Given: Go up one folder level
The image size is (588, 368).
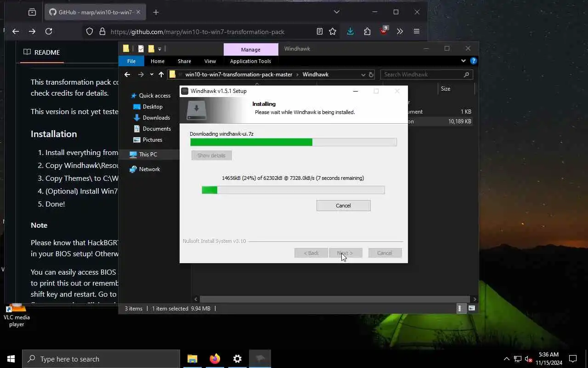Looking at the screenshot, I should (x=161, y=75).
